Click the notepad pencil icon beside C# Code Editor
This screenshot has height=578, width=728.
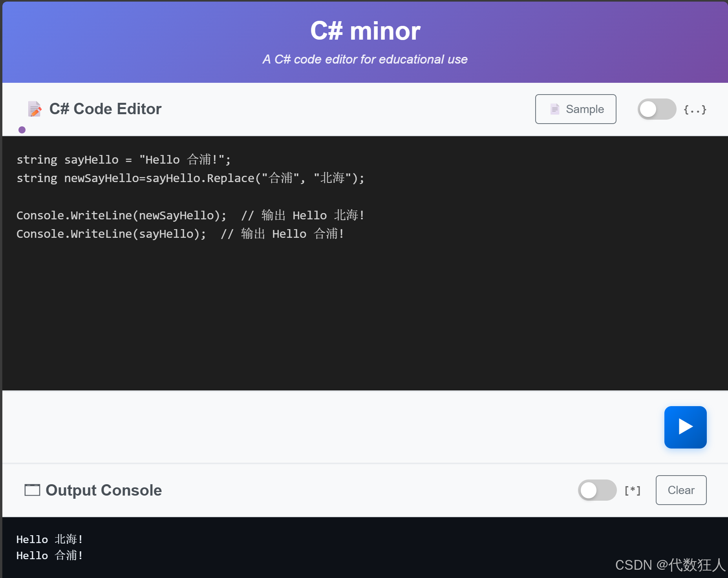pyautogui.click(x=35, y=109)
